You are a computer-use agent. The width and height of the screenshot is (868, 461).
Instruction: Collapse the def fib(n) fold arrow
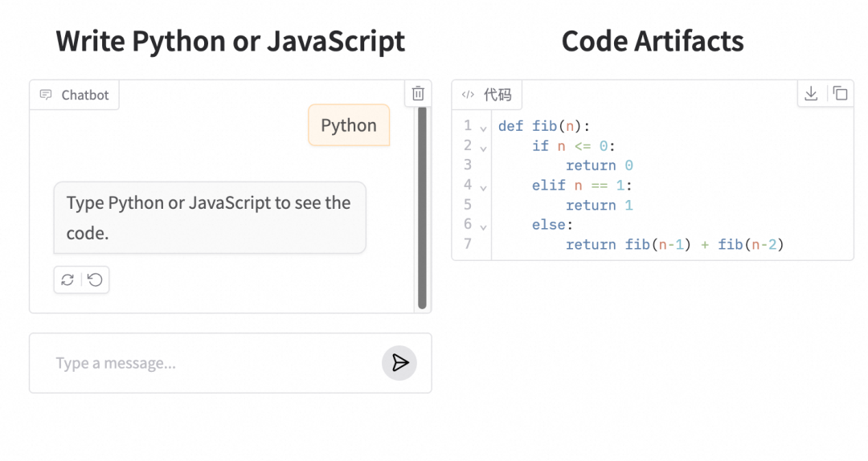pos(483,129)
